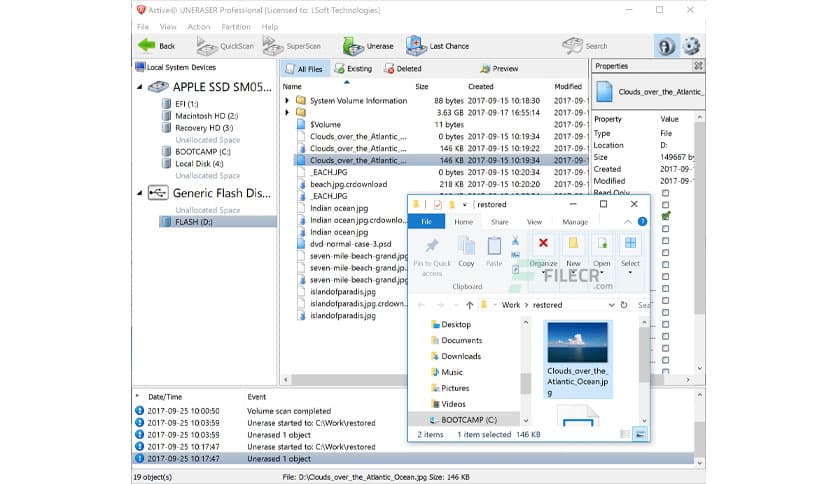Sort the file list by Size column
Viewport: 836px width, 484px height.
click(422, 86)
